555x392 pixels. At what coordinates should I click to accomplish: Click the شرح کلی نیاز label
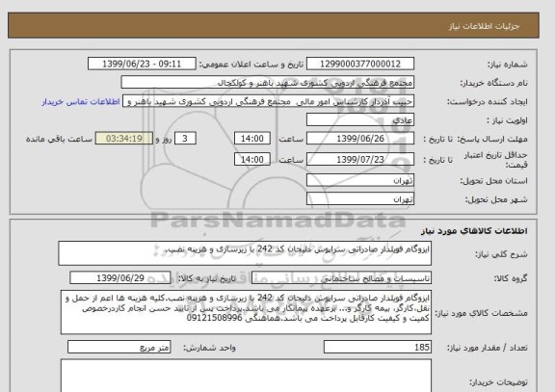(x=501, y=254)
